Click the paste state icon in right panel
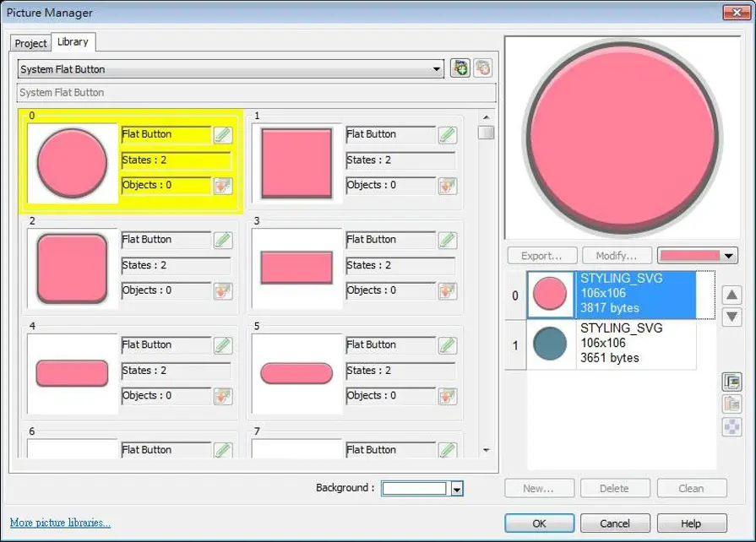Screen dimensions: 756x542 point(732,404)
